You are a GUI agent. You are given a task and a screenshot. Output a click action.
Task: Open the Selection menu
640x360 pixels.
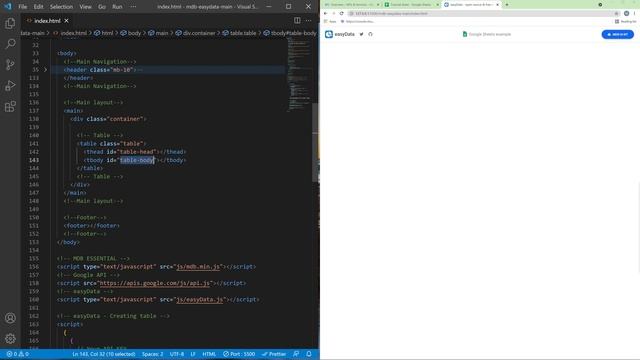coord(61,7)
